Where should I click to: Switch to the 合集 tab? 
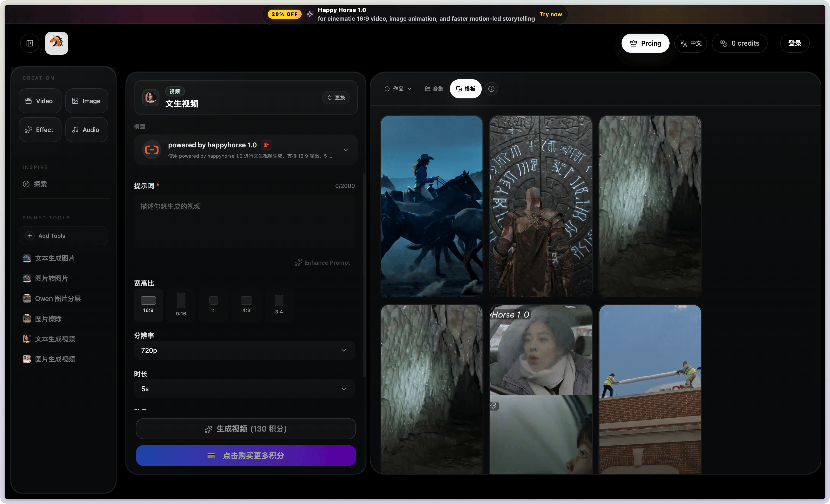click(434, 89)
